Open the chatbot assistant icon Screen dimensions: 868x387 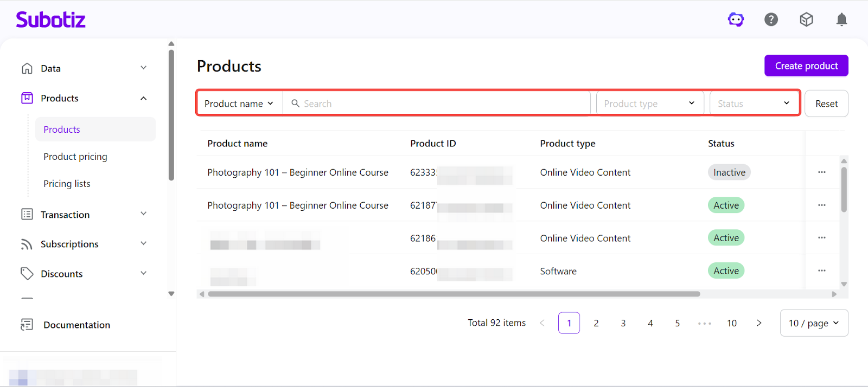tap(736, 20)
